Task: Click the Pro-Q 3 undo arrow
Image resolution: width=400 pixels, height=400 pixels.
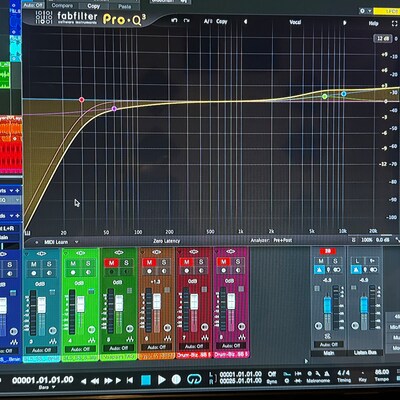Action: pyautogui.click(x=174, y=21)
